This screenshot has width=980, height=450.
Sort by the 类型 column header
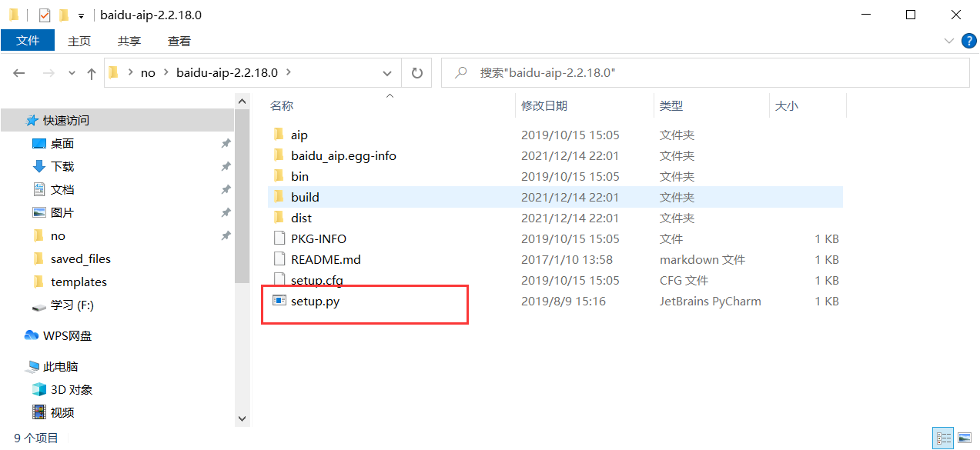[x=671, y=106]
